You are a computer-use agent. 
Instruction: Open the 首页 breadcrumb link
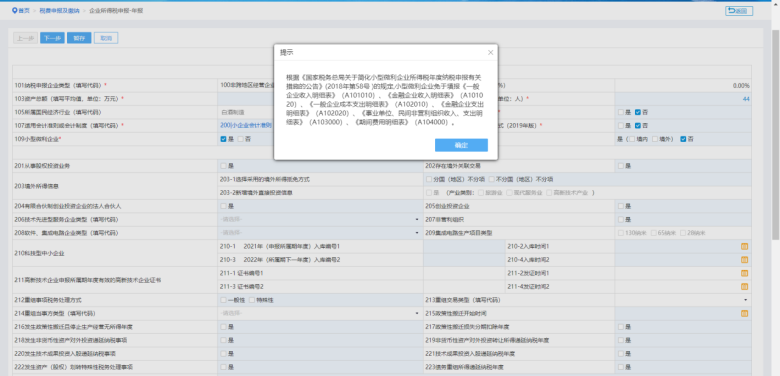coord(24,10)
